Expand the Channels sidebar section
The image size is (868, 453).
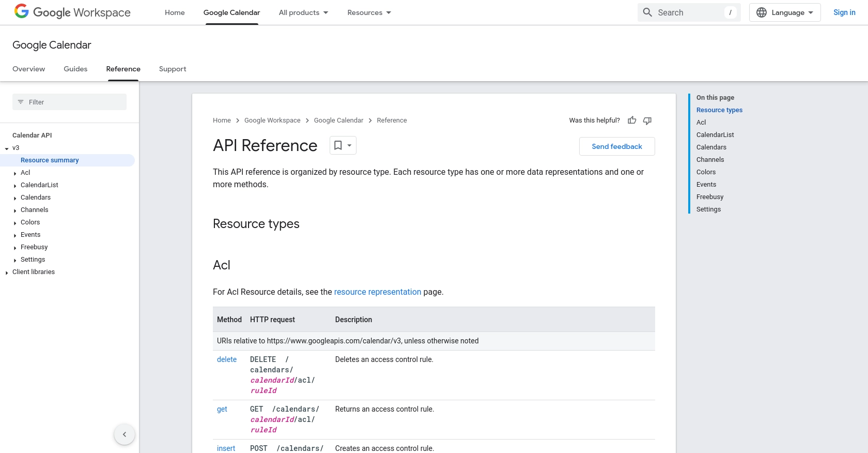click(15, 210)
